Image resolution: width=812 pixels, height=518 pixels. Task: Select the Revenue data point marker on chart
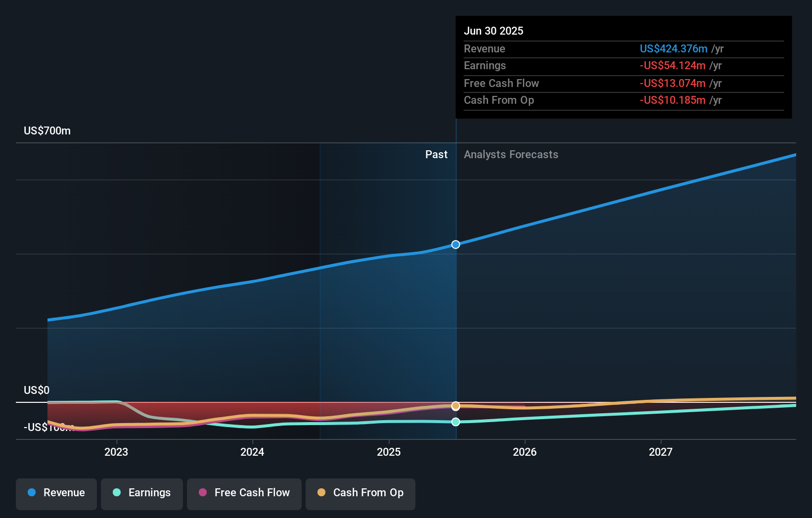click(455, 244)
